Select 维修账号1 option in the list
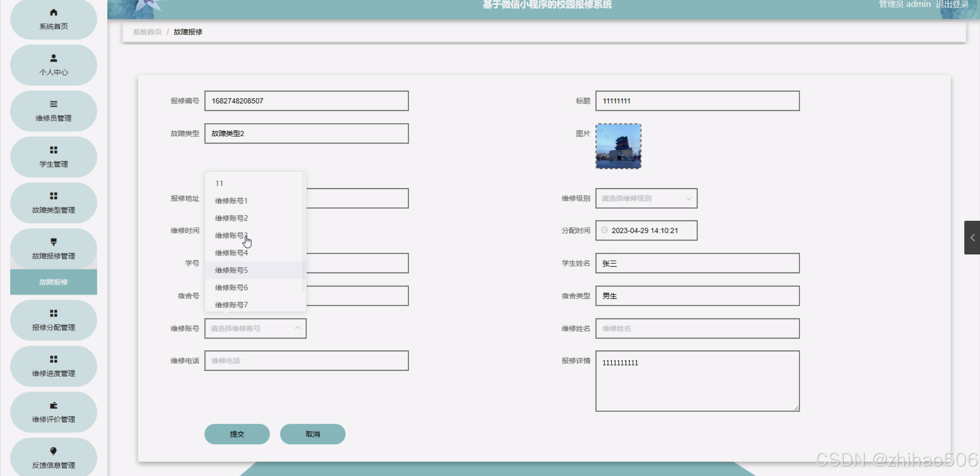The height and width of the screenshot is (476, 980). [x=231, y=201]
